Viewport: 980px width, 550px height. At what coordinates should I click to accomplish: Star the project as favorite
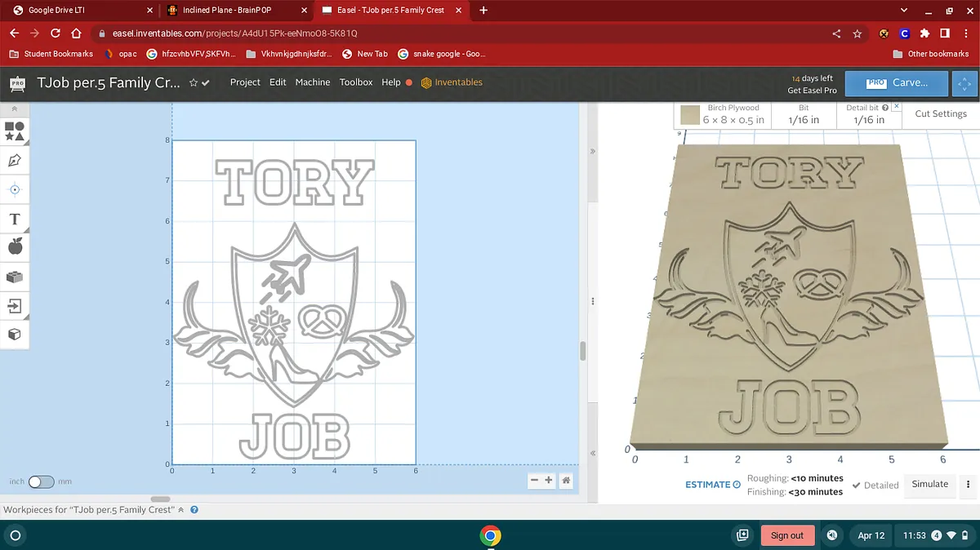click(x=194, y=82)
